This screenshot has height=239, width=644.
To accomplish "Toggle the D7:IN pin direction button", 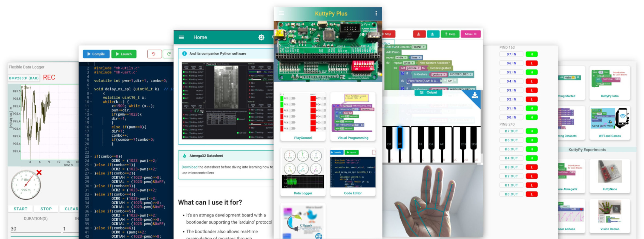I will [x=511, y=54].
